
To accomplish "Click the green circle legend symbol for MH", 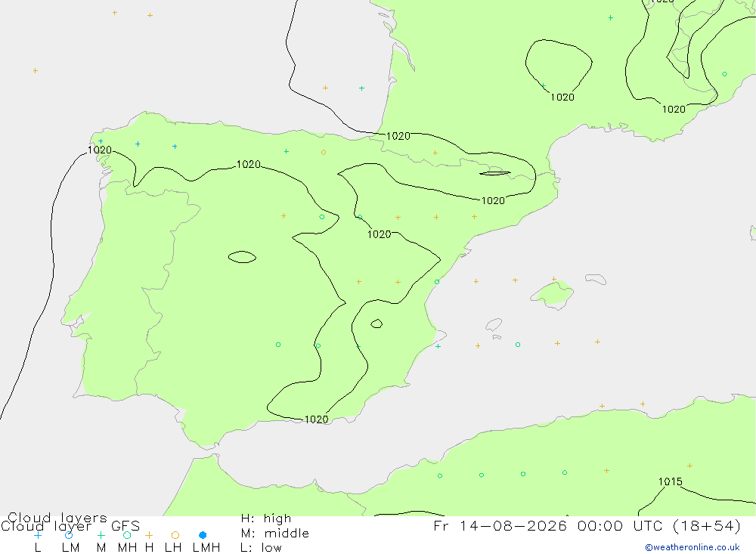I will 127,535.
